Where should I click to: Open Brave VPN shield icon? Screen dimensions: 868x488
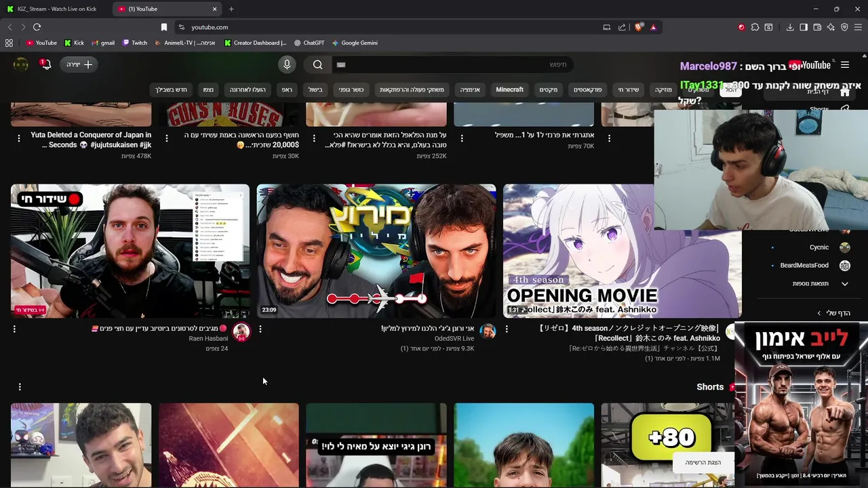point(844,27)
